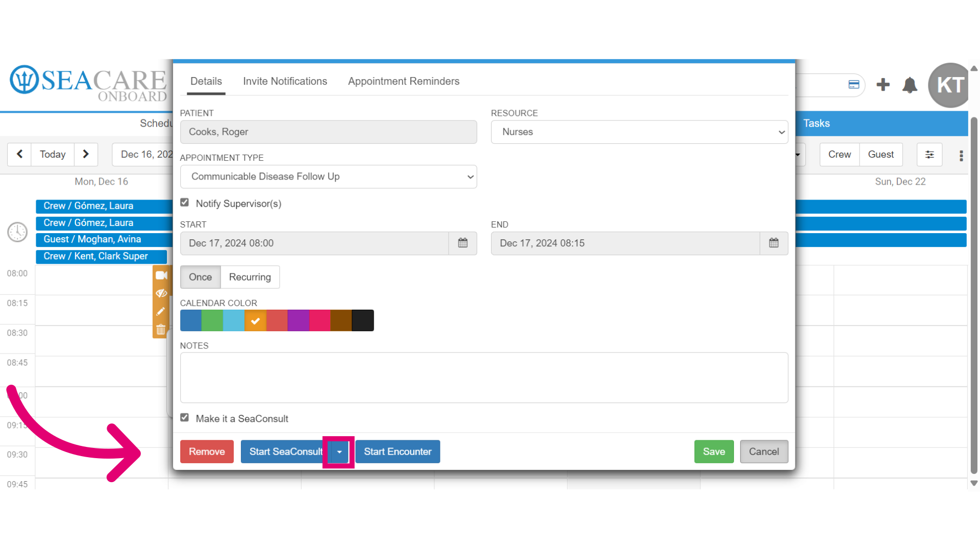Viewport: 980px width, 551px height.
Task: Switch to Invite Notifications tab
Action: [285, 81]
